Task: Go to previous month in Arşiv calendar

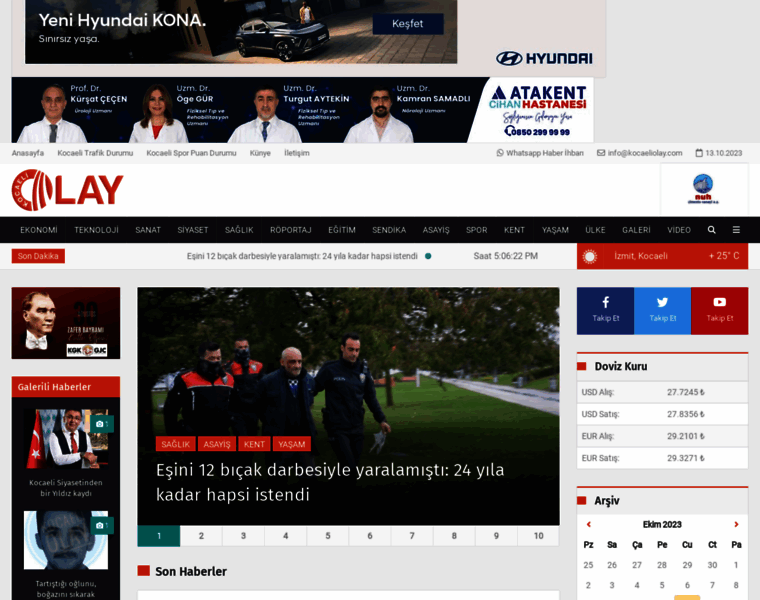Action: (x=588, y=524)
